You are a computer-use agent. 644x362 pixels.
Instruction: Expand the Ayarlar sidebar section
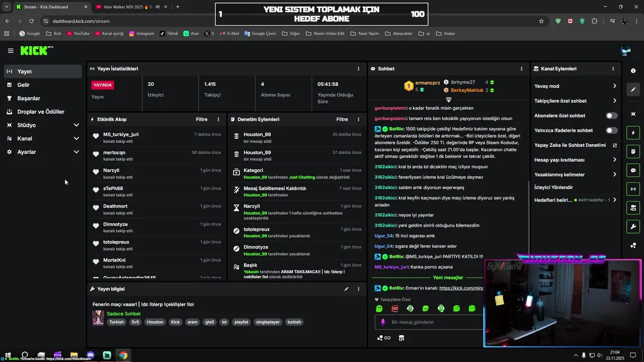coord(43,152)
